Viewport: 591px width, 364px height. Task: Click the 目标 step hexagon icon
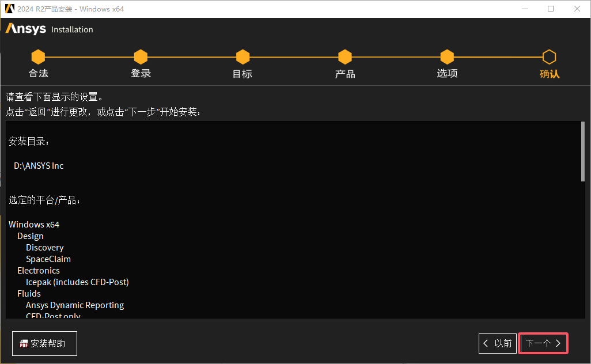tap(243, 56)
